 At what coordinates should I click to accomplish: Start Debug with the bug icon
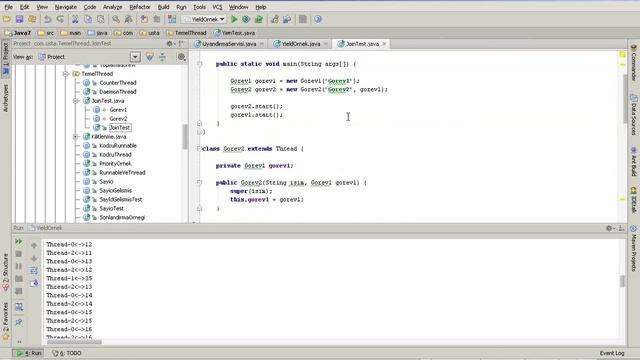(246, 19)
